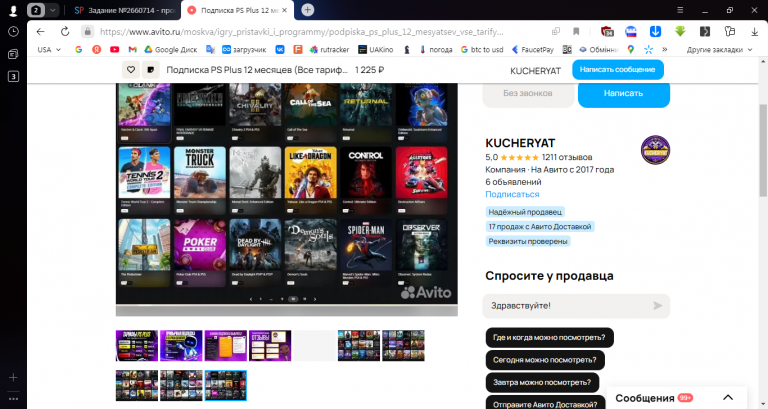Add a note to the listing
The height and width of the screenshot is (409, 768).
150,70
